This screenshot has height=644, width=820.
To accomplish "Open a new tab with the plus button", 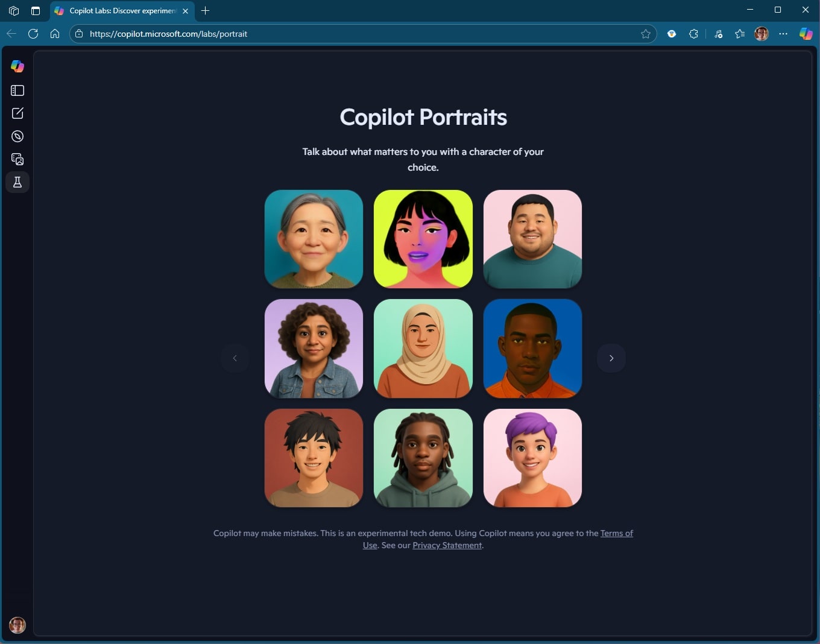I will click(x=205, y=10).
